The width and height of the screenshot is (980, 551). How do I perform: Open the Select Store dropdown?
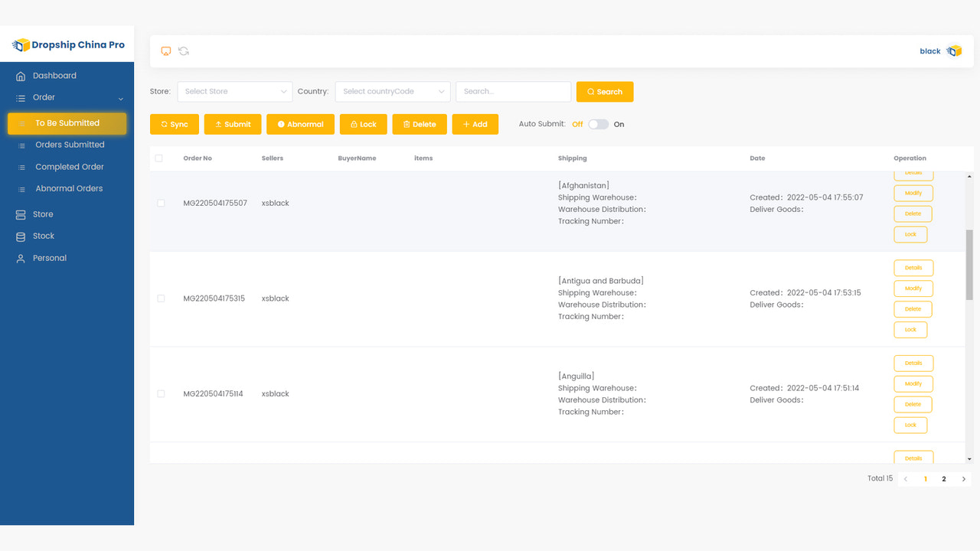click(235, 92)
